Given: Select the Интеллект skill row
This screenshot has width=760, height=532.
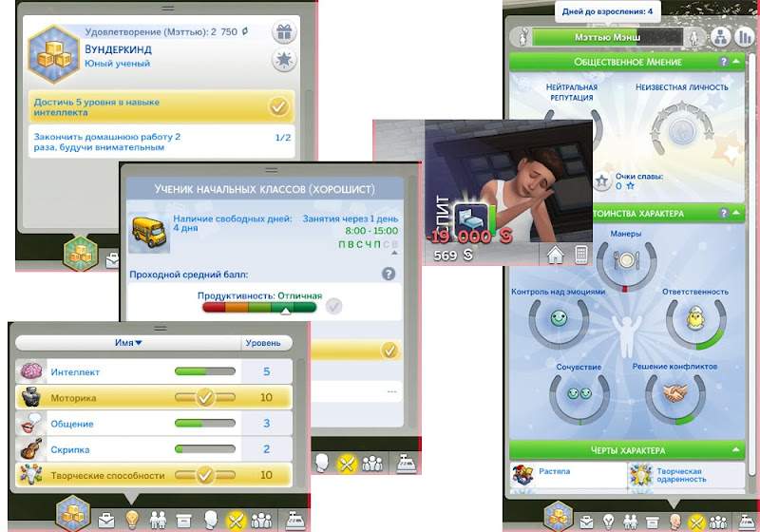Looking at the screenshot, I should click(x=154, y=371).
